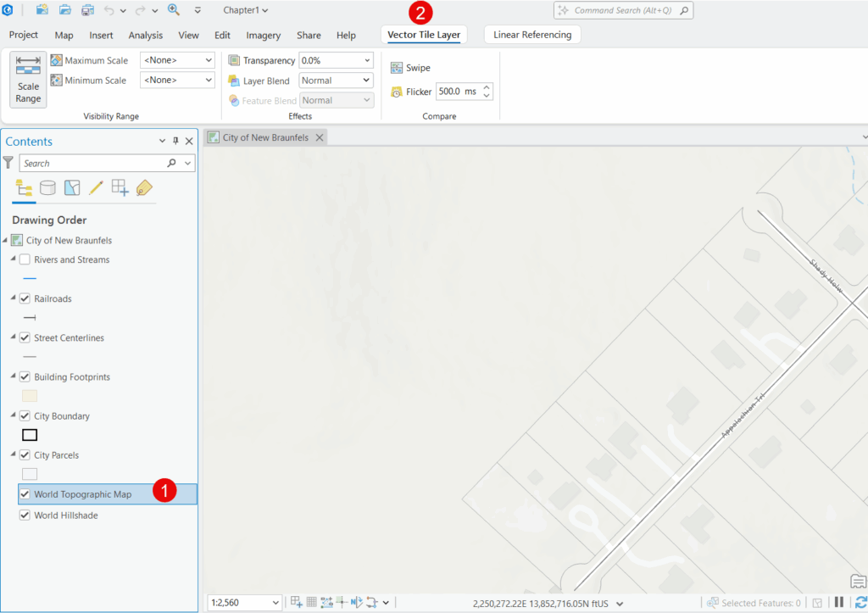The width and height of the screenshot is (868, 613).
Task: Click the Flicker button
Action: click(x=411, y=92)
